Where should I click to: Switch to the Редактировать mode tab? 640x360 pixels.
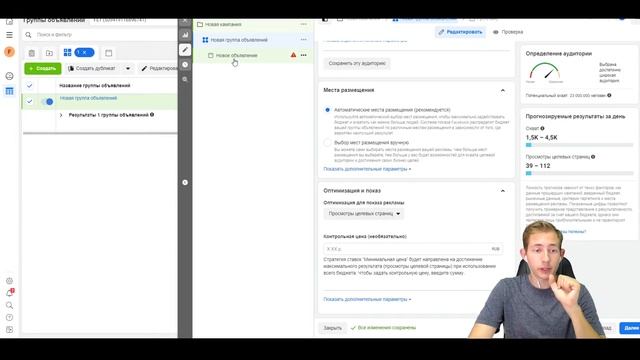[x=460, y=32]
